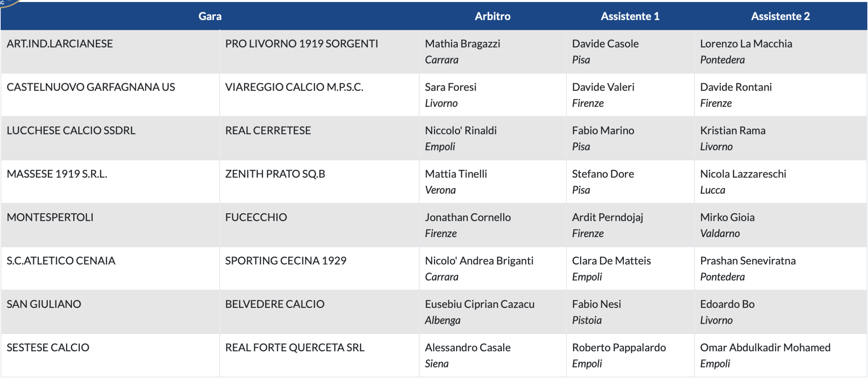868x378 pixels.
Task: Click referee Eusebiu Ciprian Cazacu
Action: coord(479,304)
